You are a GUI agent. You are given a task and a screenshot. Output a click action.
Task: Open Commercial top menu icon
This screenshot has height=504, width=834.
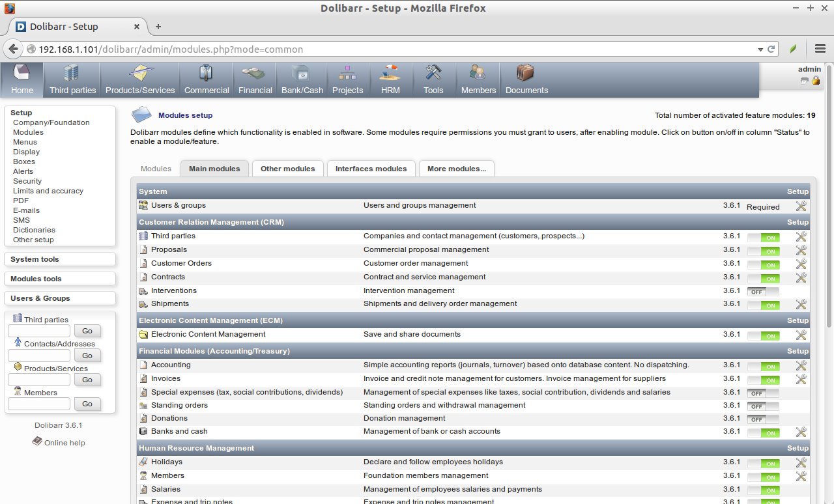(x=207, y=73)
